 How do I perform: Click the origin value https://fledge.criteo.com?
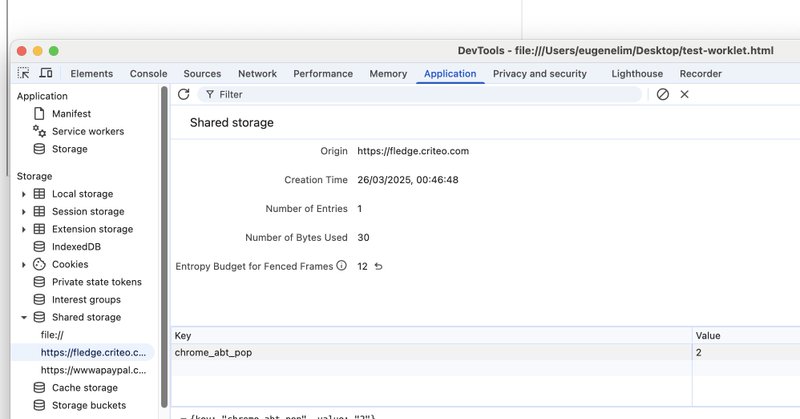point(413,151)
